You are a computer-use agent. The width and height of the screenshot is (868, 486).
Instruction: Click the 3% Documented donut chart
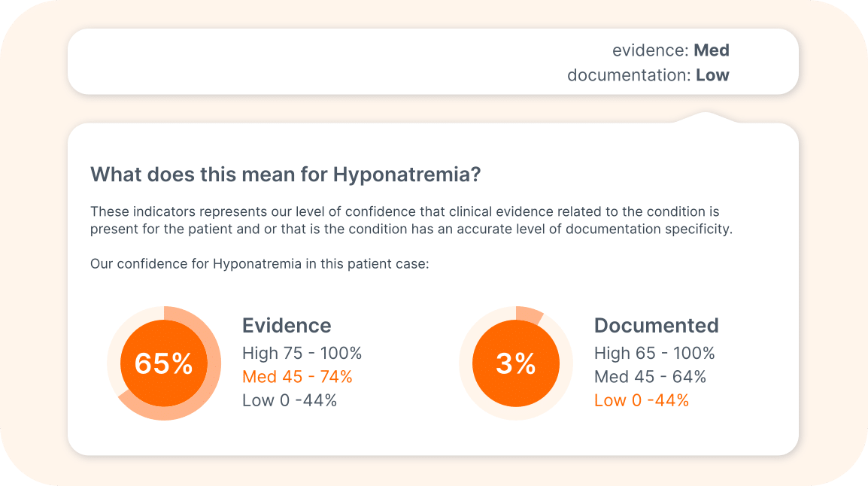515,363
